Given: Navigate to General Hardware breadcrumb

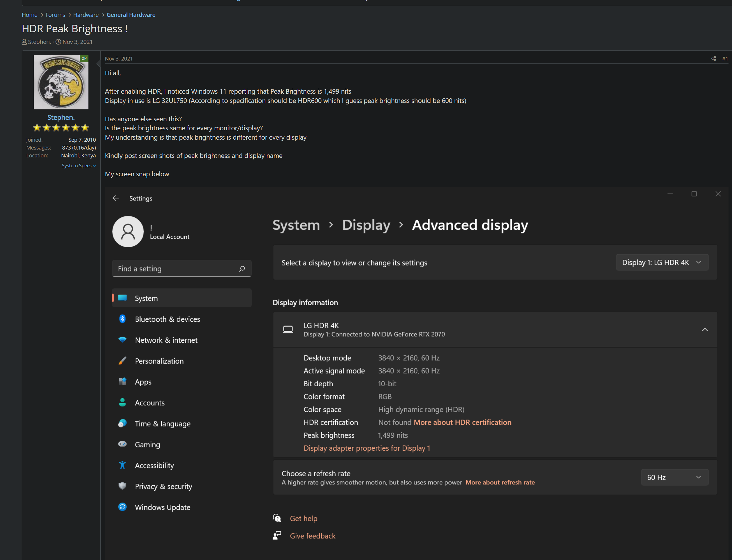Looking at the screenshot, I should pos(131,15).
